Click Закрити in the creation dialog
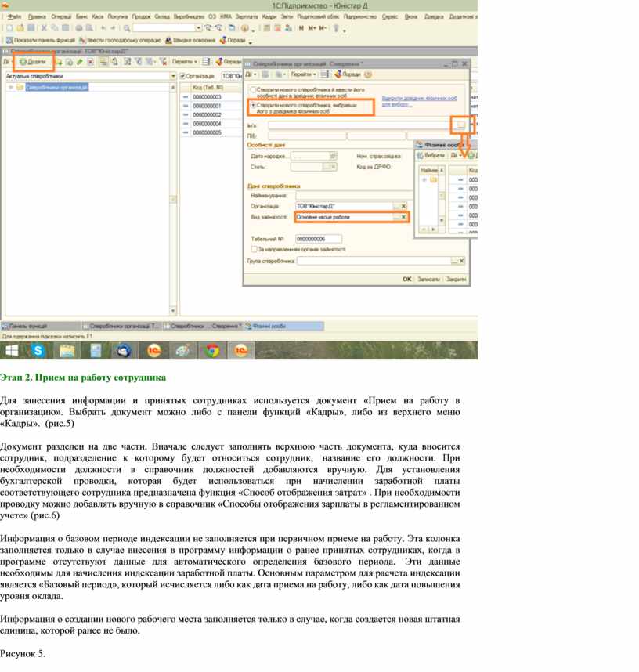This screenshot has width=639, height=672. click(x=456, y=279)
